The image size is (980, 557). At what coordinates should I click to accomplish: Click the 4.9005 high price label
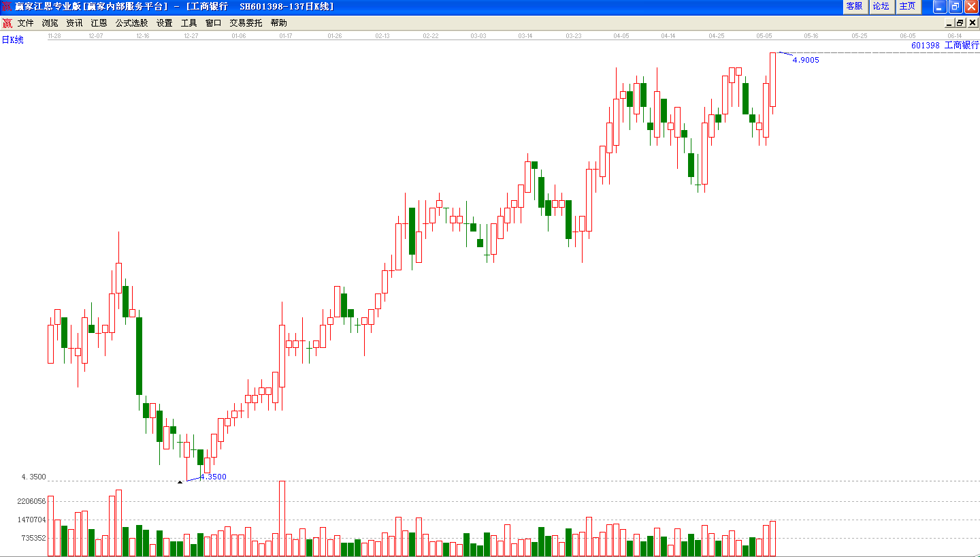tap(806, 60)
